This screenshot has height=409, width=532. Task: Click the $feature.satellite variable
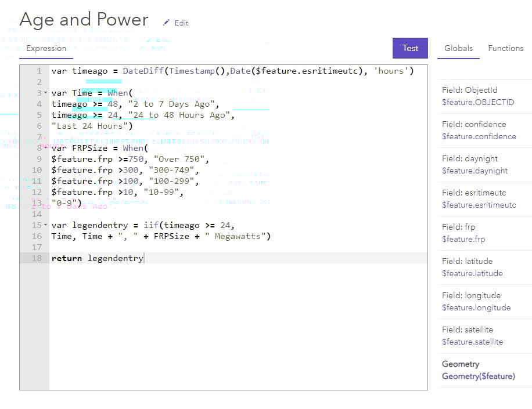pyautogui.click(x=472, y=342)
